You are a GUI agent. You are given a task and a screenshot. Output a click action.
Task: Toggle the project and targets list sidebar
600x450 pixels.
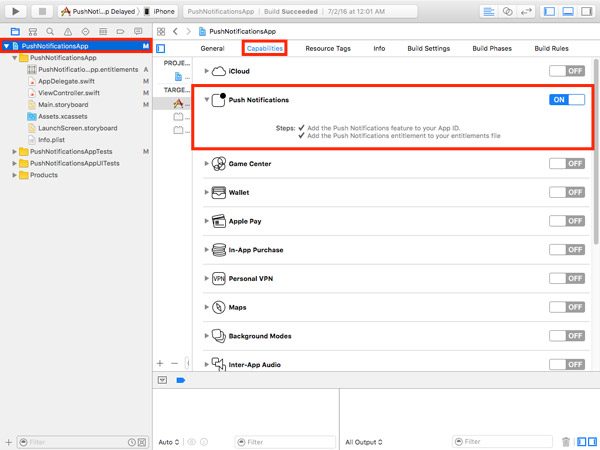pos(161,49)
